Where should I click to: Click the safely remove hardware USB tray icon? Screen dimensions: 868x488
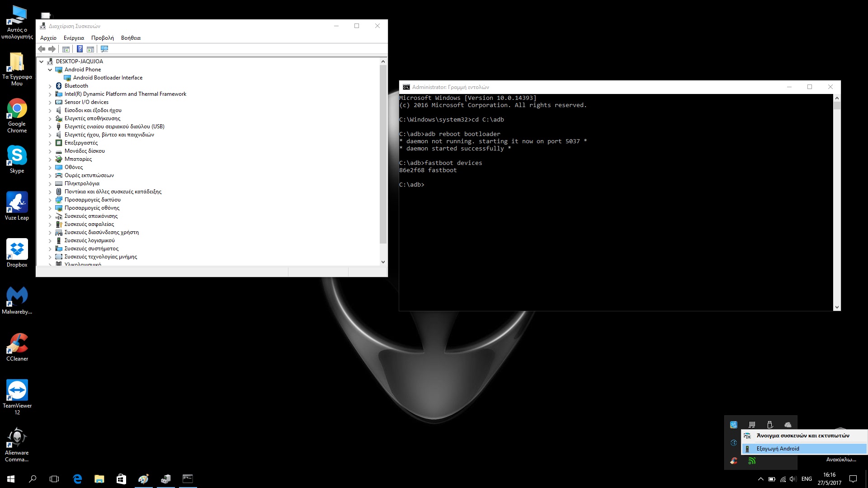click(769, 425)
